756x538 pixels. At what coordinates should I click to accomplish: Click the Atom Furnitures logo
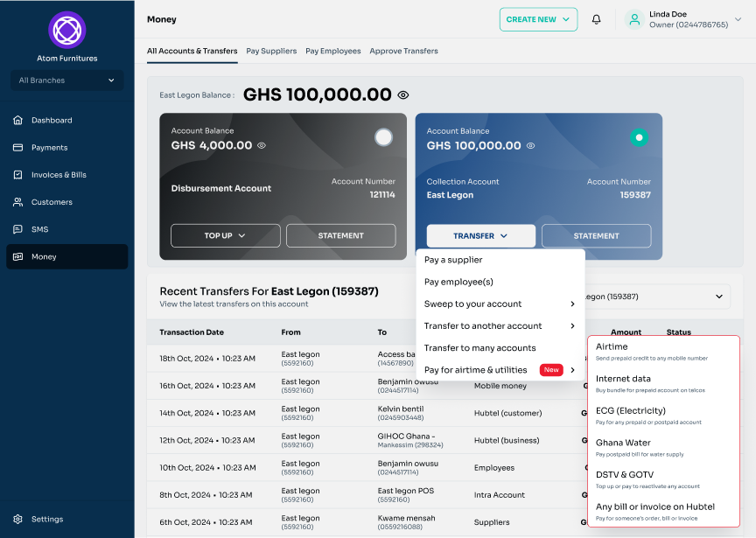pyautogui.click(x=67, y=31)
